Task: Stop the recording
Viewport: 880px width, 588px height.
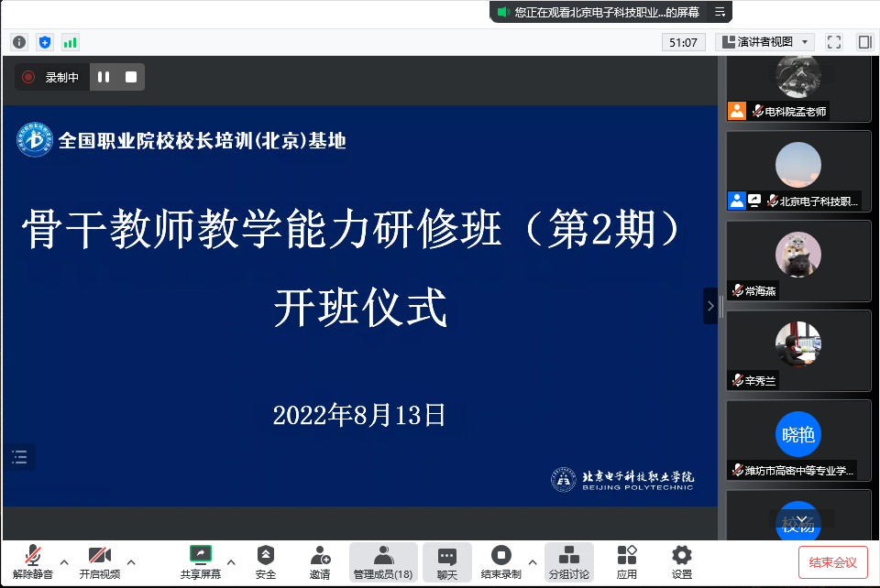Action: point(131,78)
